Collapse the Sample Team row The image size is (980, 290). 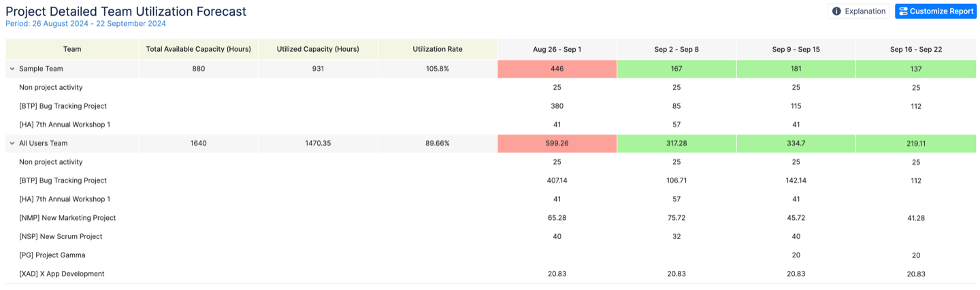12,69
